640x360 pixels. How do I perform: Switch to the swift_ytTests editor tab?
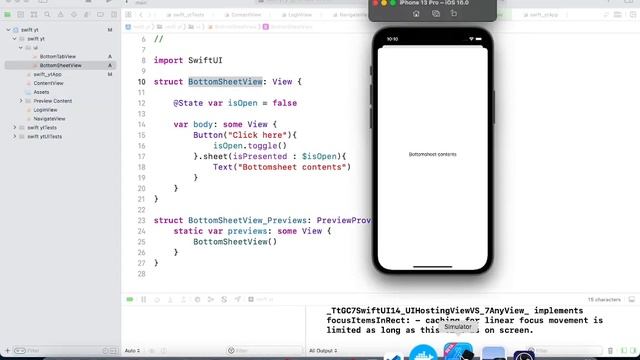point(185,15)
